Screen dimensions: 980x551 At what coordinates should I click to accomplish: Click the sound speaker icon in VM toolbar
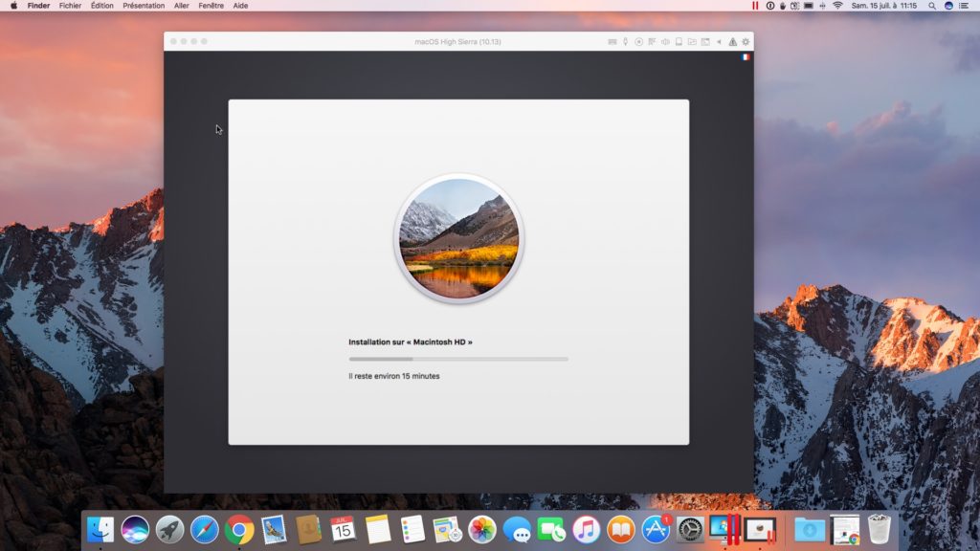(x=666, y=42)
